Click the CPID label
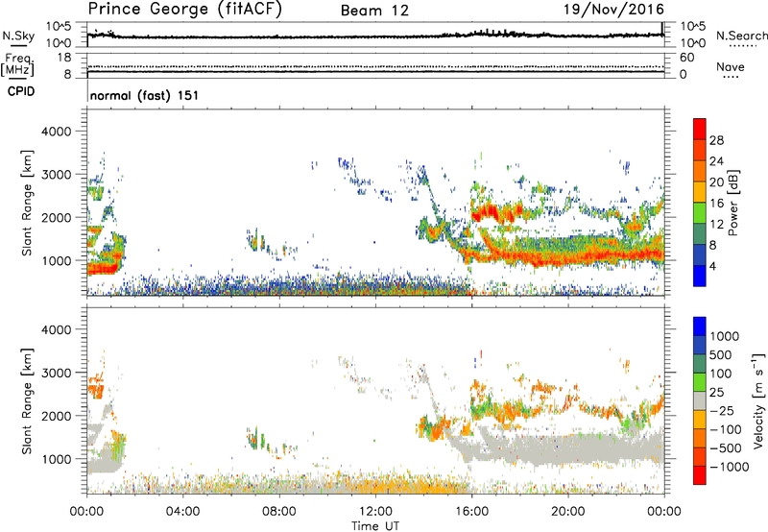Image resolution: width=768 pixels, height=532 pixels. (x=21, y=91)
